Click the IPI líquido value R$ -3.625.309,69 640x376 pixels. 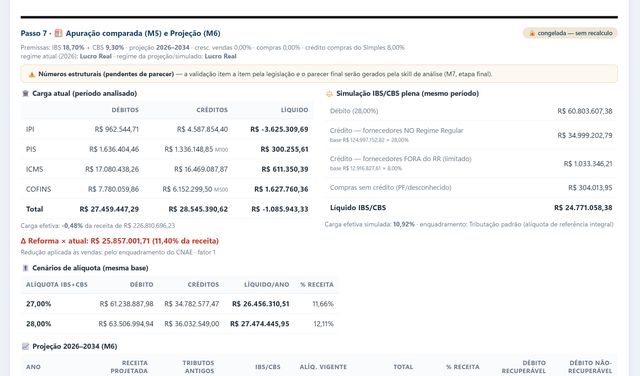coord(279,129)
